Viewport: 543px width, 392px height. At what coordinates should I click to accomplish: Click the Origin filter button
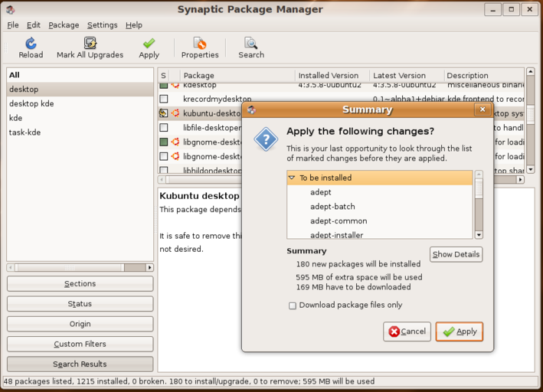pos(80,324)
